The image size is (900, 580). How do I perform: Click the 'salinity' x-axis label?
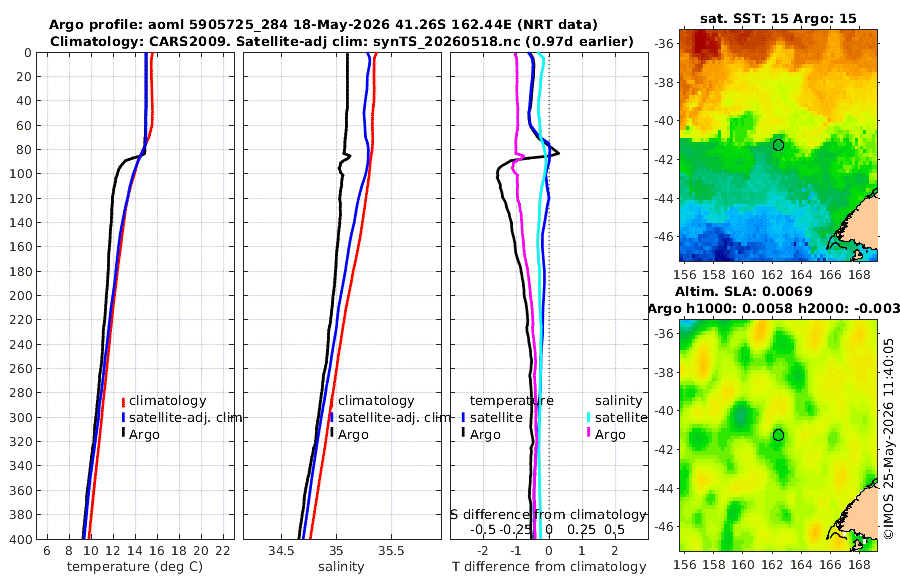pyautogui.click(x=341, y=567)
